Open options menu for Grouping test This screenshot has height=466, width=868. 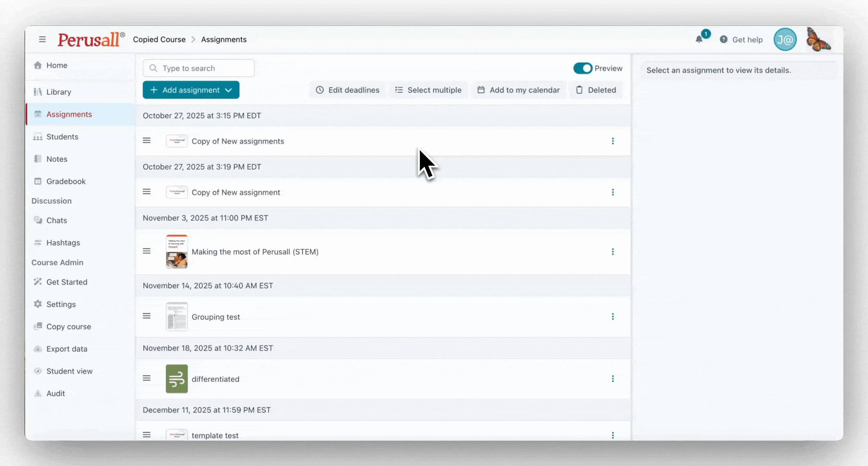click(x=613, y=317)
